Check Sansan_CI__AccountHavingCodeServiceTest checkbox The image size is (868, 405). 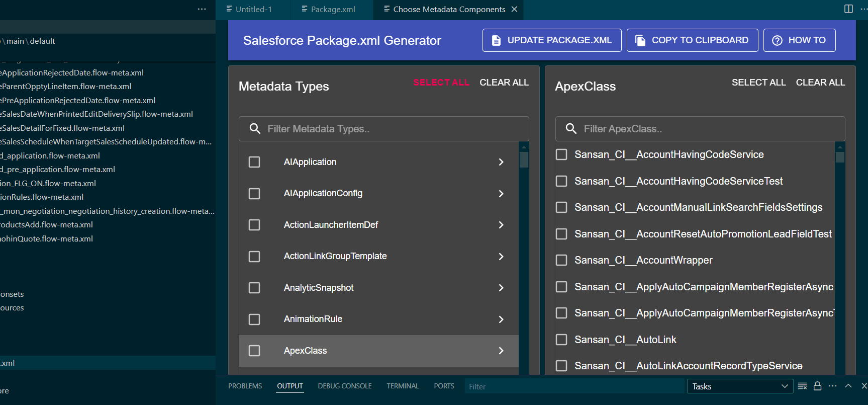[561, 181]
